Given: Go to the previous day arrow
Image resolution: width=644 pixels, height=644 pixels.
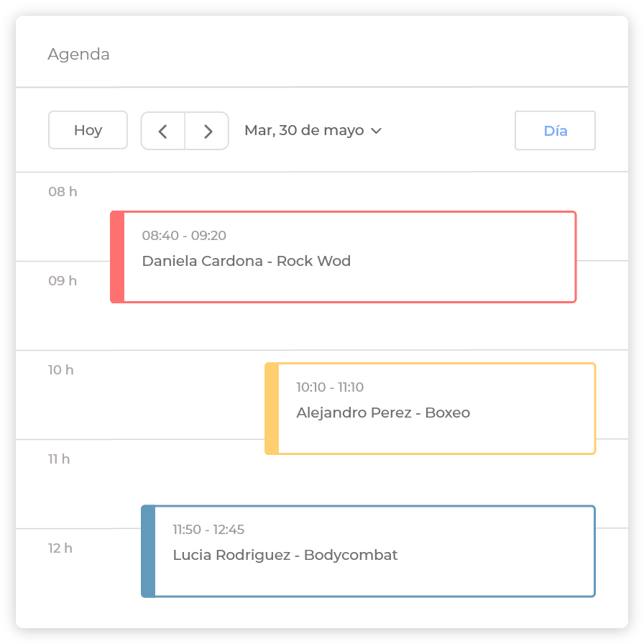Looking at the screenshot, I should [x=163, y=131].
